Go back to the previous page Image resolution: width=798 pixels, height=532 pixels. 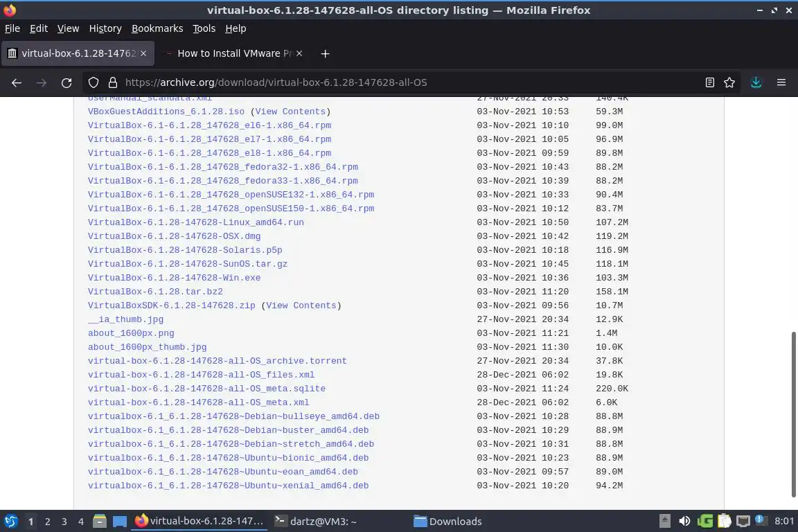(x=17, y=82)
